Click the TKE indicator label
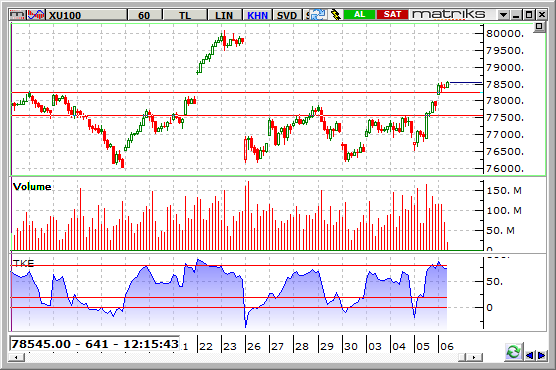Image resolution: width=556 pixels, height=370 pixels. coord(23,263)
